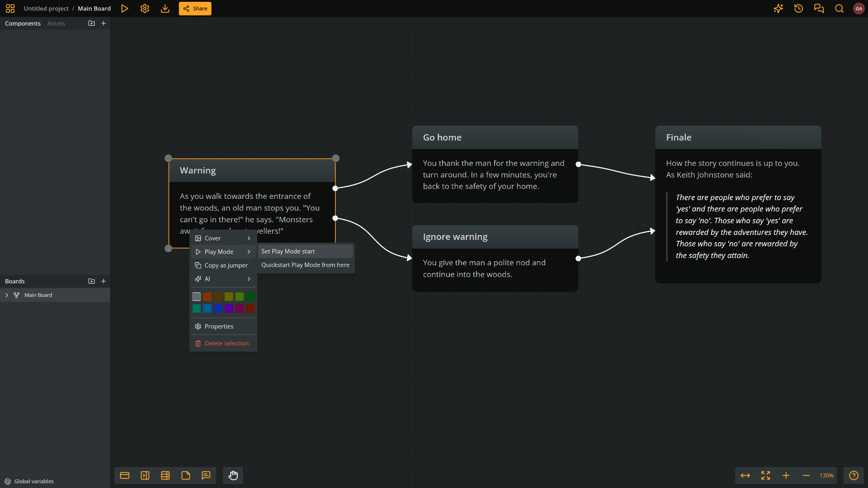This screenshot has width=868, height=488.
Task: Pick the olive yellow color swatch
Action: pos(229,297)
